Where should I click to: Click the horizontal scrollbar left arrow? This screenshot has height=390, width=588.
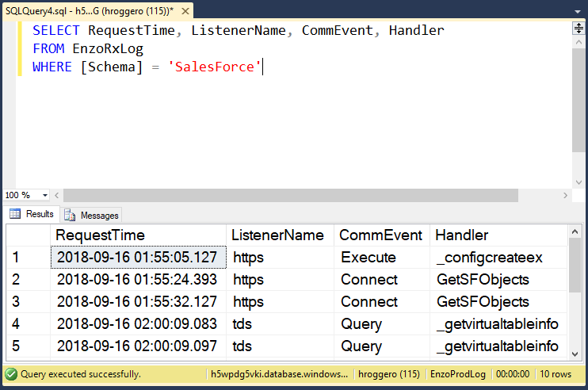pyautogui.click(x=58, y=195)
